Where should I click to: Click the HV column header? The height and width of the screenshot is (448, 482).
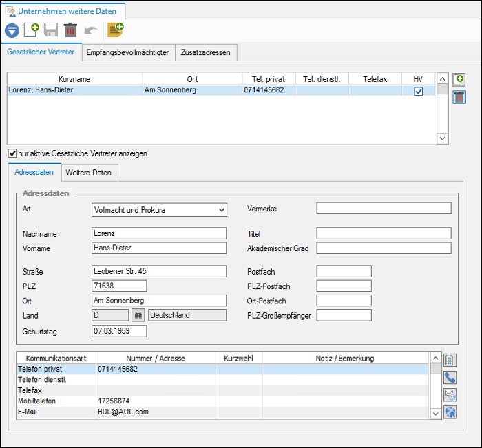[418, 79]
